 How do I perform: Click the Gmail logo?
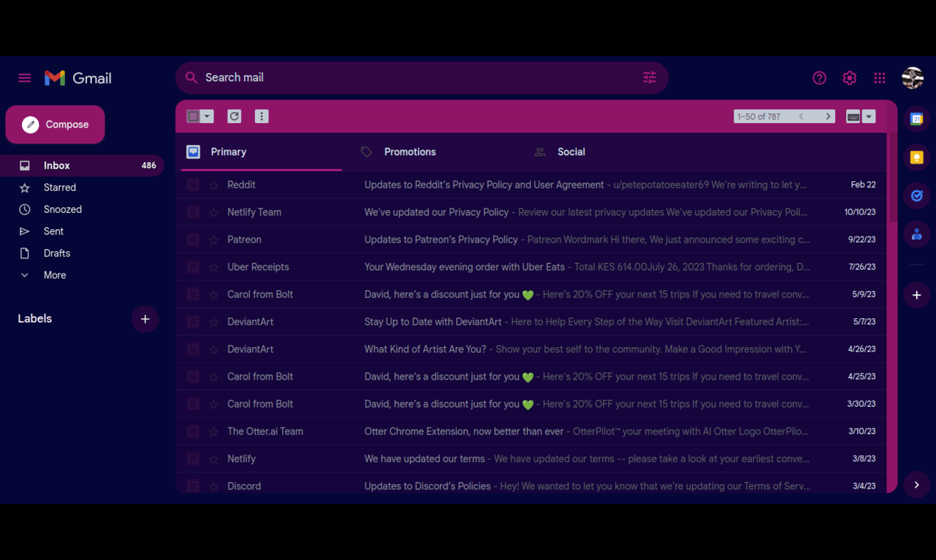(78, 78)
